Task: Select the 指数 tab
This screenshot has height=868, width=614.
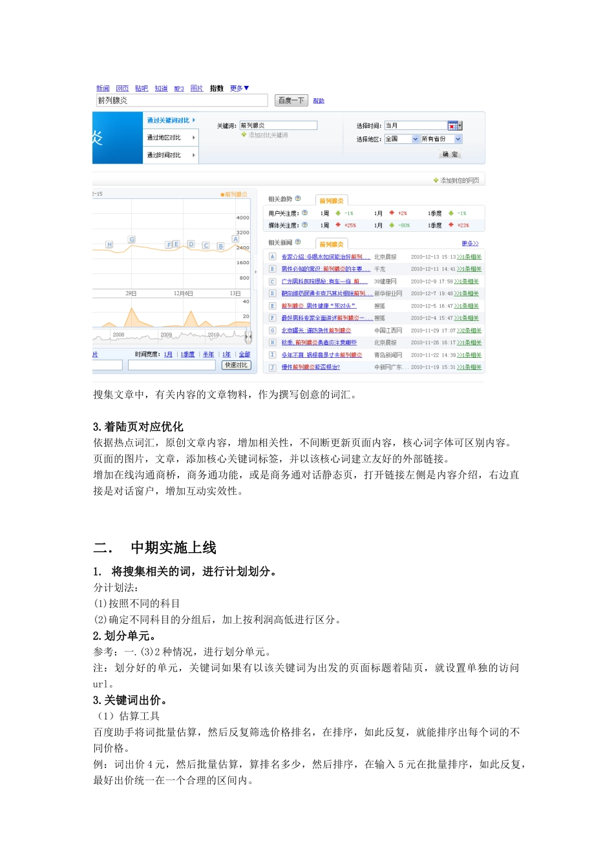Action: click(217, 88)
